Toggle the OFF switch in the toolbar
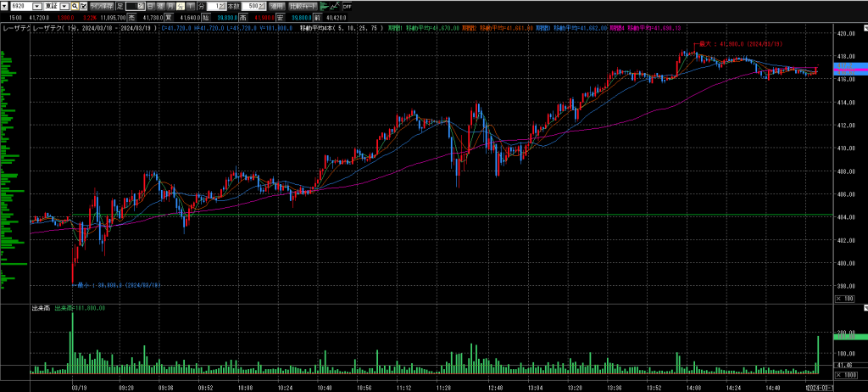The image size is (868, 392). click(347, 7)
